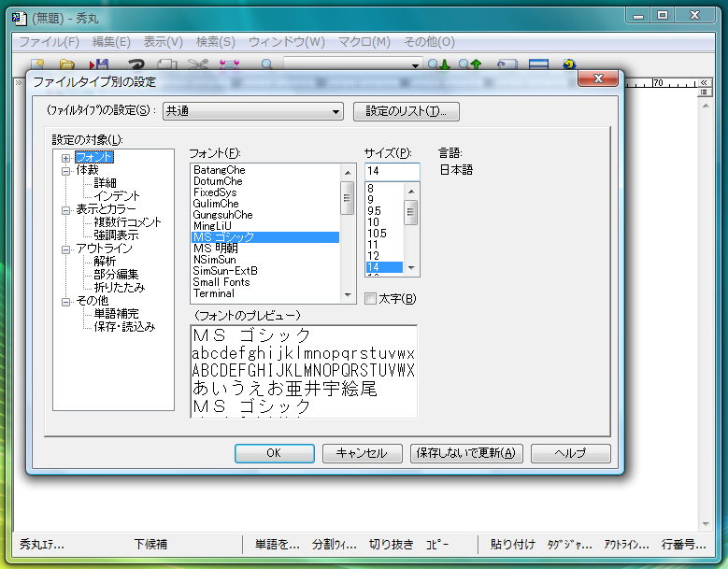Enable the 太字(B) bold checkbox
Viewport: 728px width, 569px height.
click(x=371, y=299)
